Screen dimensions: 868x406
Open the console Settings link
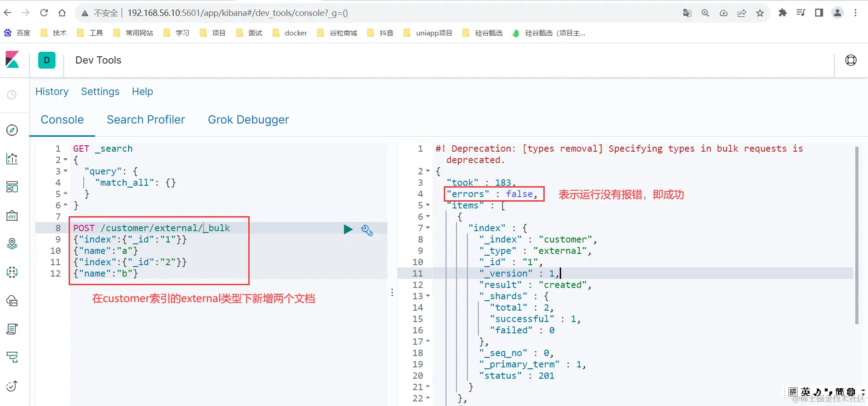click(100, 91)
